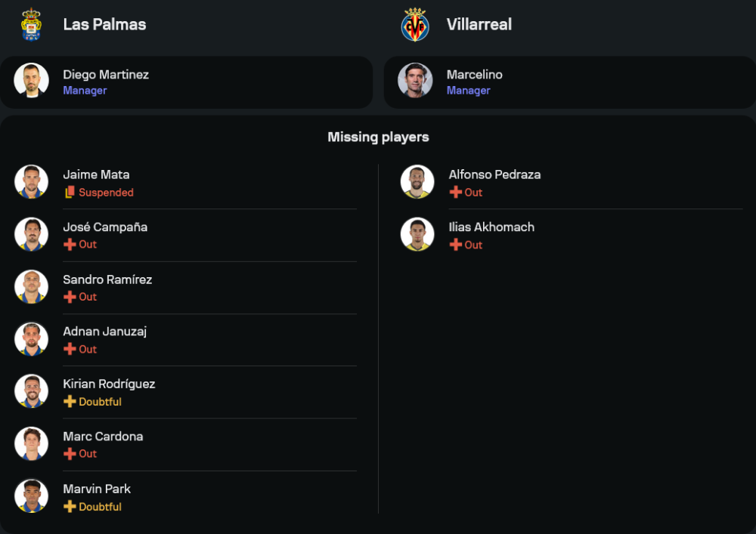
Task: Open the Las Palmas team name link
Action: [104, 24]
